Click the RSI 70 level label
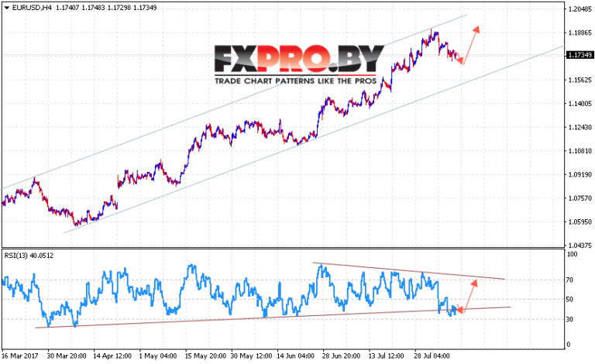 (x=569, y=280)
